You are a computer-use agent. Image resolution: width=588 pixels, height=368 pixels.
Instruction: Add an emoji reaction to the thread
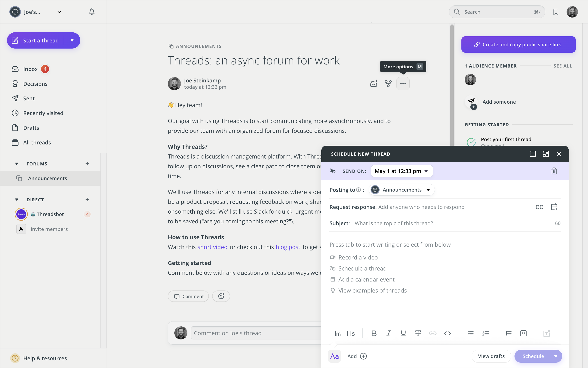click(x=221, y=296)
